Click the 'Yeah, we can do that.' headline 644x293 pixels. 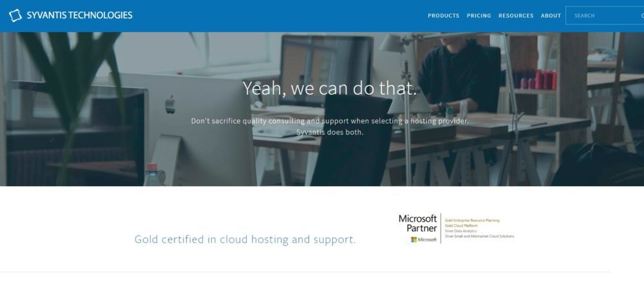pos(330,88)
